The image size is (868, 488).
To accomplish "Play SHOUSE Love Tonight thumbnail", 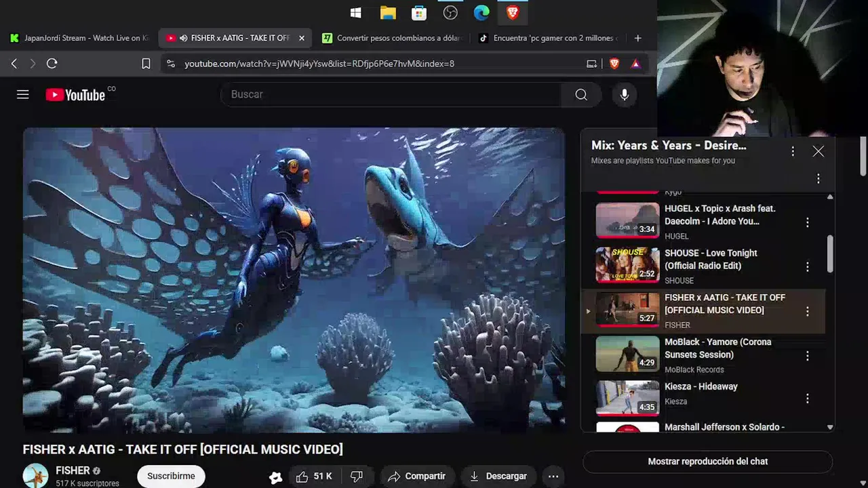I will point(627,265).
